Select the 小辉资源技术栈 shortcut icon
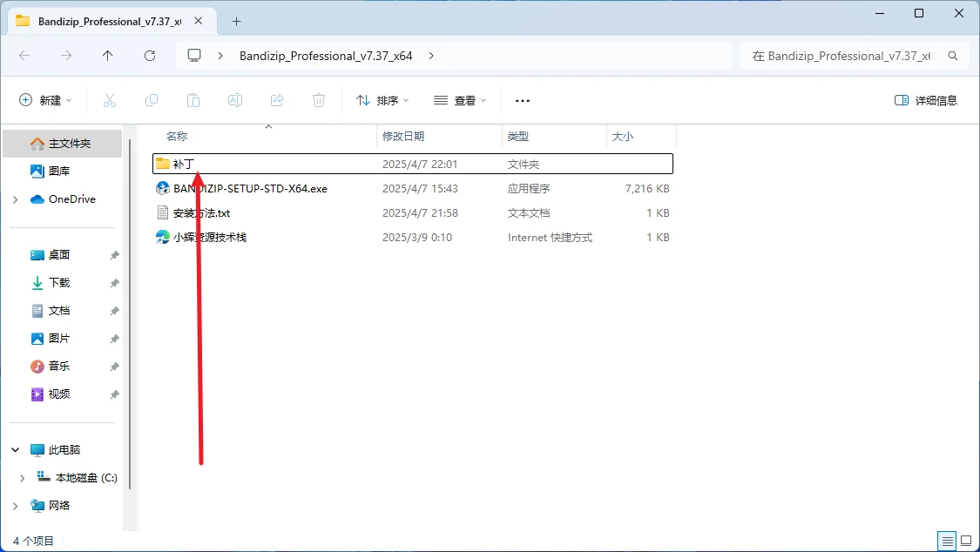This screenshot has height=552, width=980. pos(163,238)
